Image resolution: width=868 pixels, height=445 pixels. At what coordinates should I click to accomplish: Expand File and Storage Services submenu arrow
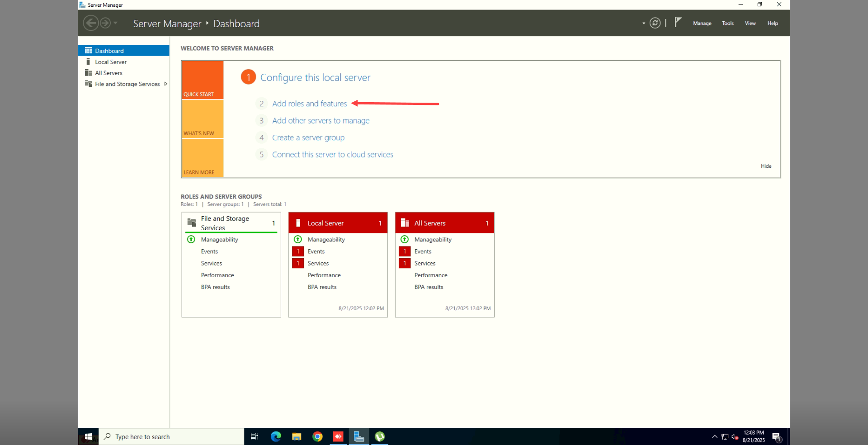pos(165,84)
